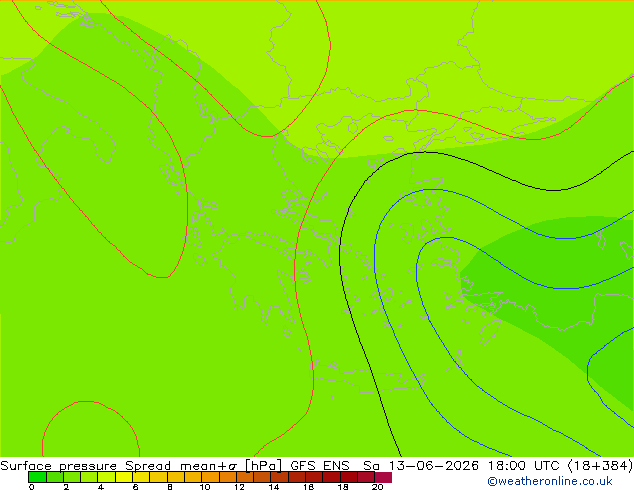
Task: Click the bright green legend swatch above the 0 label
Action: pos(37,477)
